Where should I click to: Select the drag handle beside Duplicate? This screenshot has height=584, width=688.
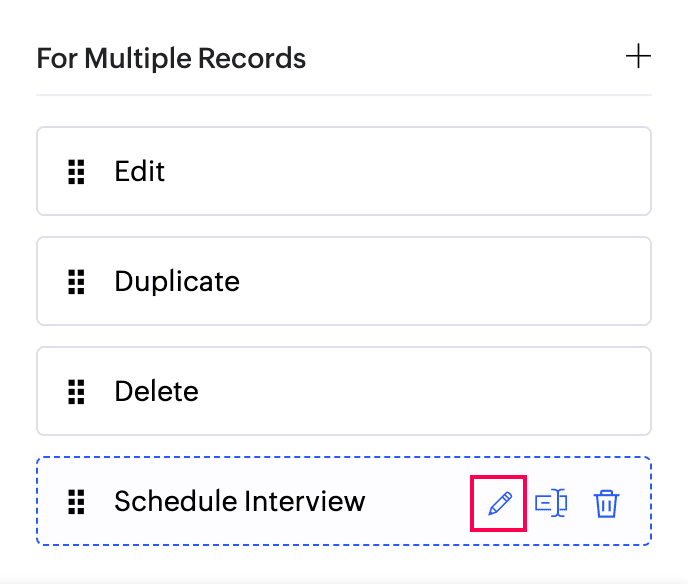[x=76, y=282]
